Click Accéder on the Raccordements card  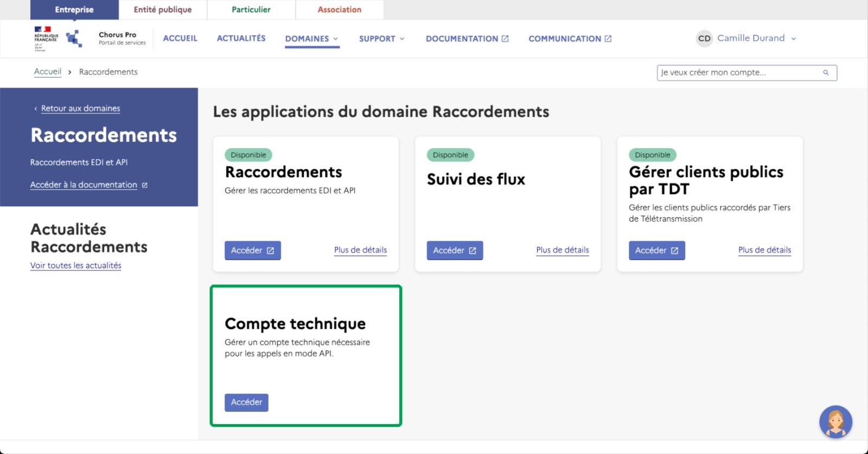(253, 250)
